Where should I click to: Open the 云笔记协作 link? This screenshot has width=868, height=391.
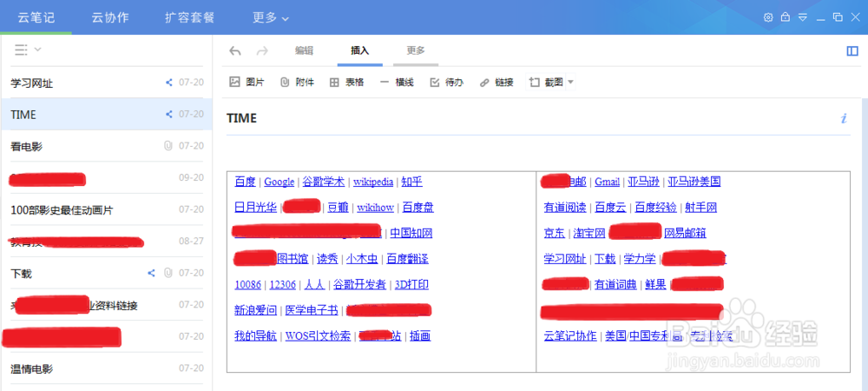pos(570,335)
